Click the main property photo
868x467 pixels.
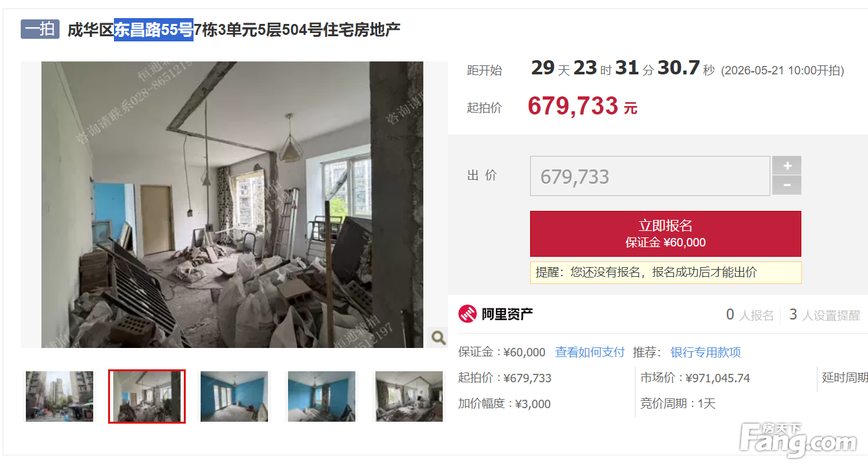(232, 204)
